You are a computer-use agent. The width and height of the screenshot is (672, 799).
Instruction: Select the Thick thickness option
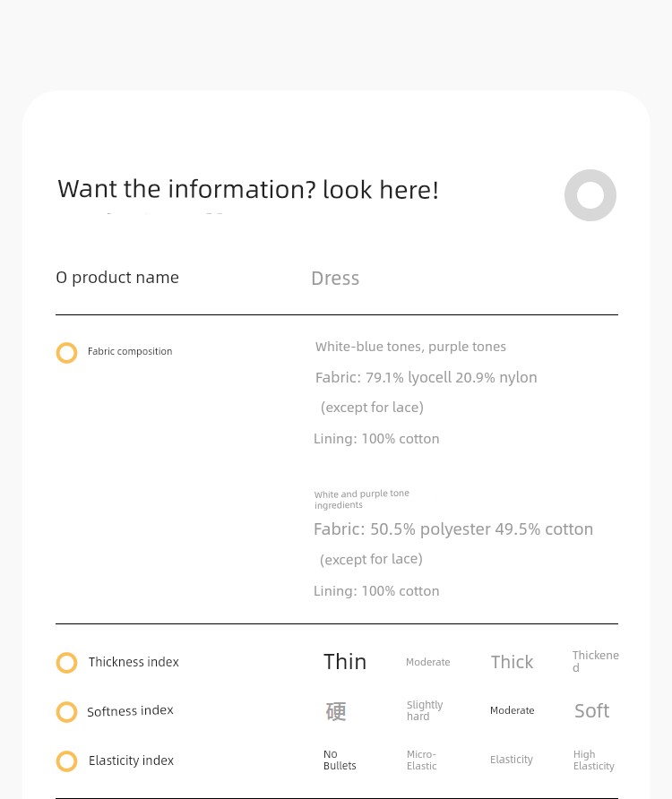pyautogui.click(x=512, y=662)
